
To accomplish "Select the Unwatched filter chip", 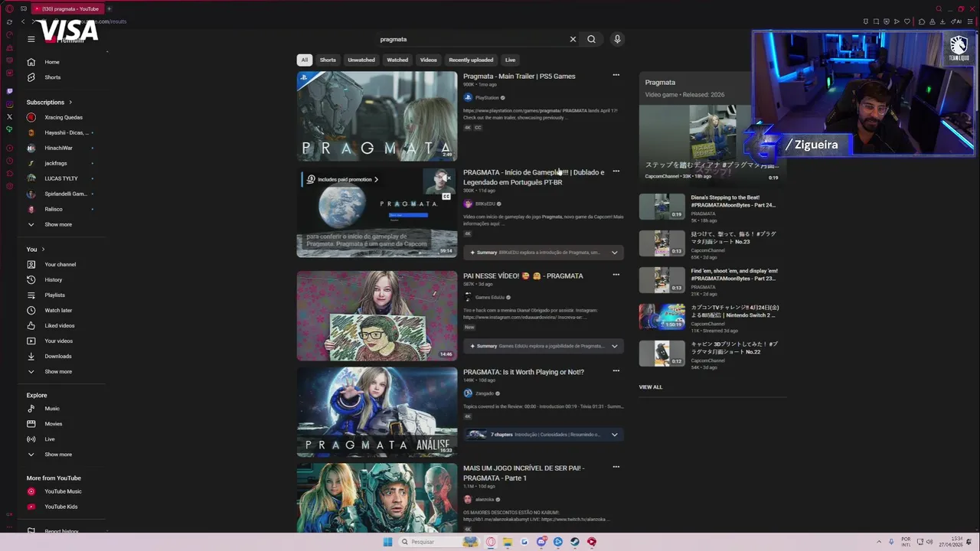I will tap(361, 60).
